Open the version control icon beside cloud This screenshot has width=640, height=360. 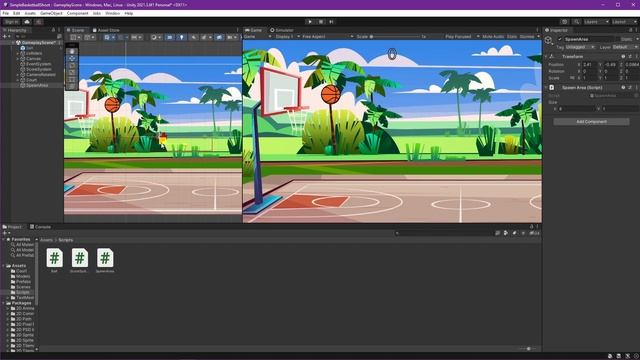pos(39,22)
